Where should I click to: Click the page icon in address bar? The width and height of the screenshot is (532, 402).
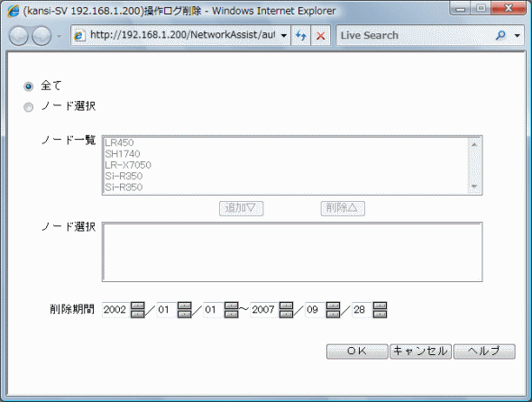point(78,35)
